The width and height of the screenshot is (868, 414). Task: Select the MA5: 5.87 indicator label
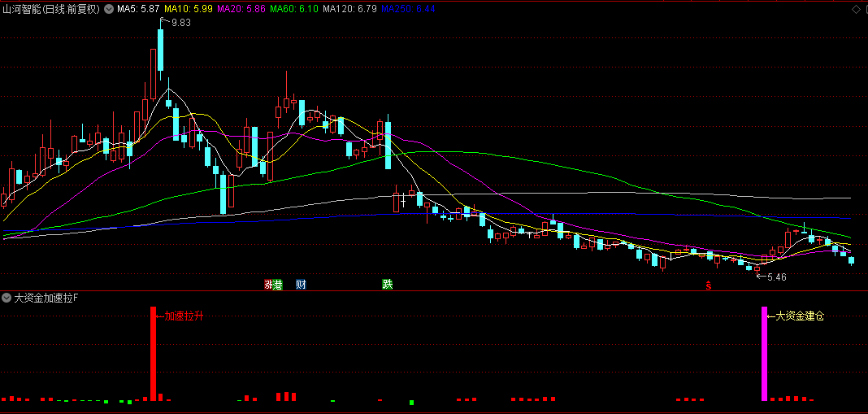click(138, 9)
